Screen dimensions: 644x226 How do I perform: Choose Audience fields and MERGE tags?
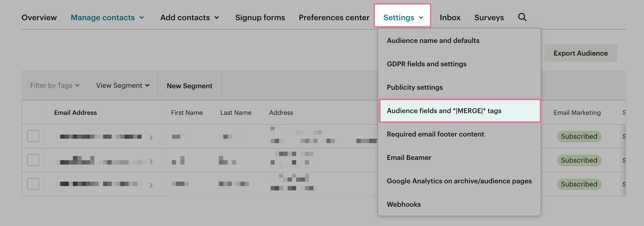[444, 111]
